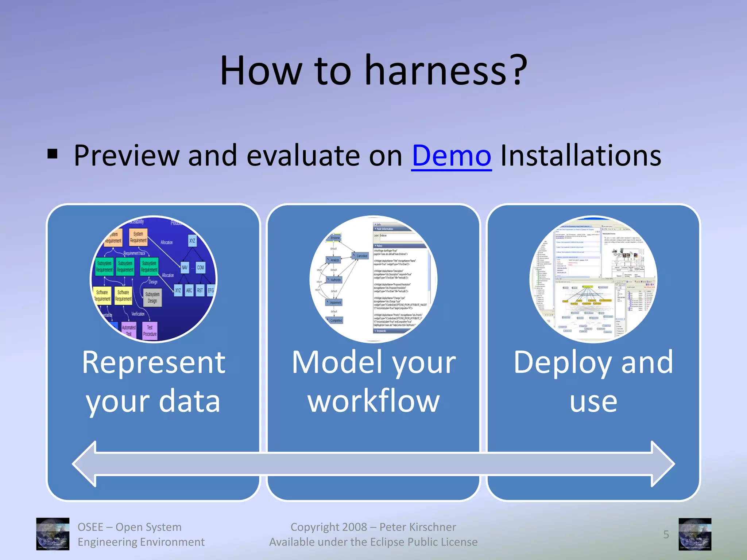The width and height of the screenshot is (747, 560).
Task: Click the slide number 5
Action: coord(666,534)
